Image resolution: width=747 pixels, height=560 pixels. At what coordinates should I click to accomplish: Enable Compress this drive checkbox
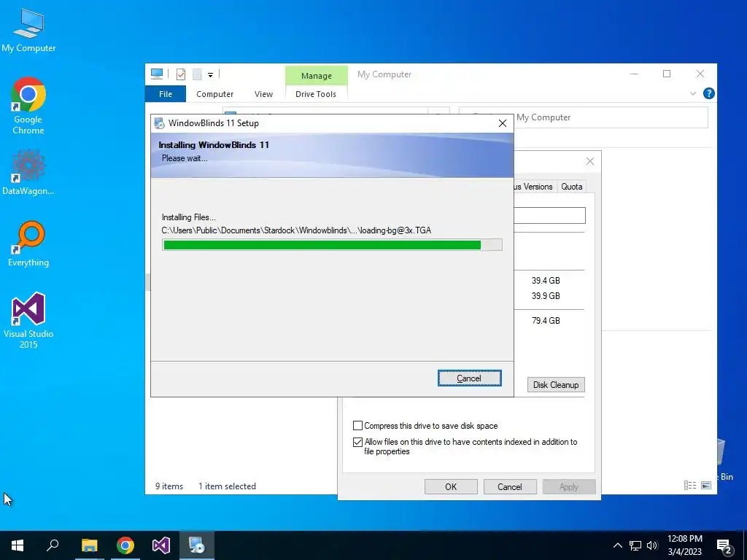[x=357, y=425]
